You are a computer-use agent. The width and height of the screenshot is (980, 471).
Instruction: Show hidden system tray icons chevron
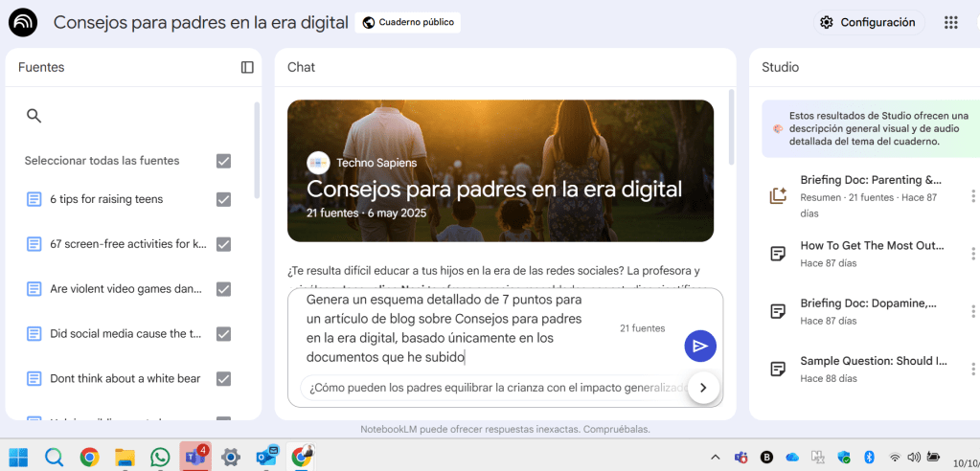pyautogui.click(x=715, y=457)
